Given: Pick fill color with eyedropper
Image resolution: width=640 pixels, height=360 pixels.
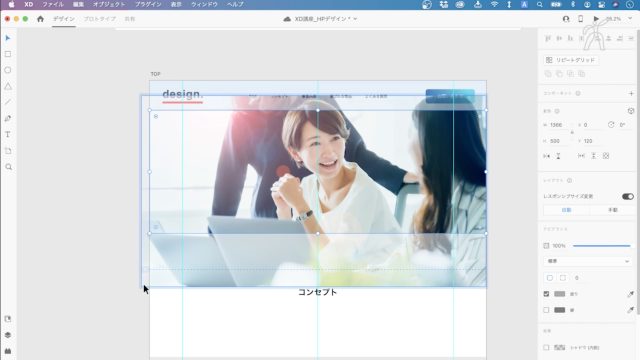Looking at the screenshot, I should [631, 294].
